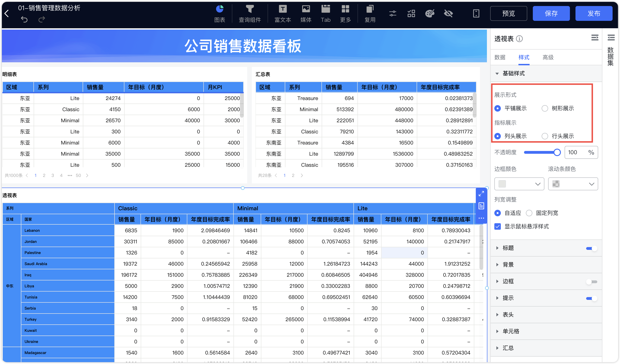Screen dimensions: 620x364
Task: Open the 媒体 media component
Action: (x=306, y=14)
